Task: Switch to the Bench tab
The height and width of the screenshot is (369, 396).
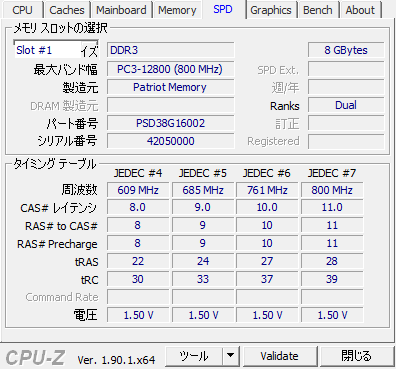Action: click(318, 10)
